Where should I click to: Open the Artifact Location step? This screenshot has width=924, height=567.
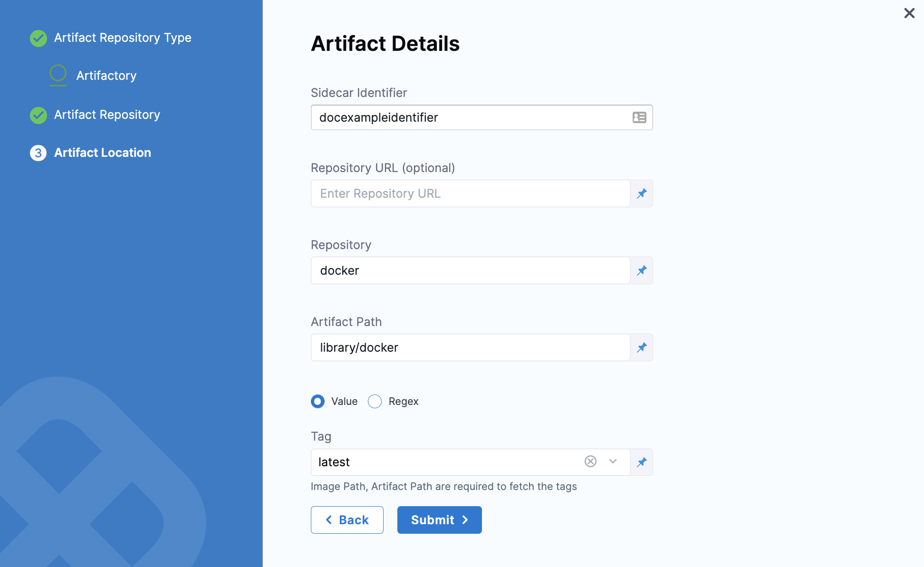[102, 153]
